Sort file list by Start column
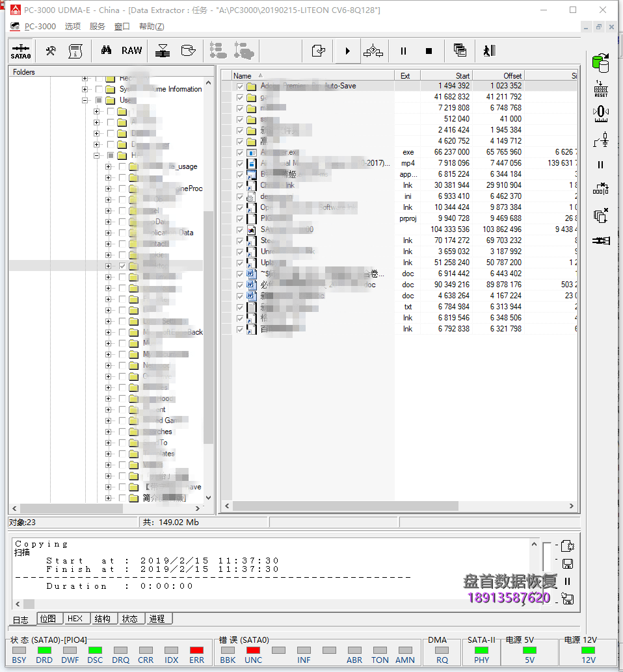 pos(446,76)
